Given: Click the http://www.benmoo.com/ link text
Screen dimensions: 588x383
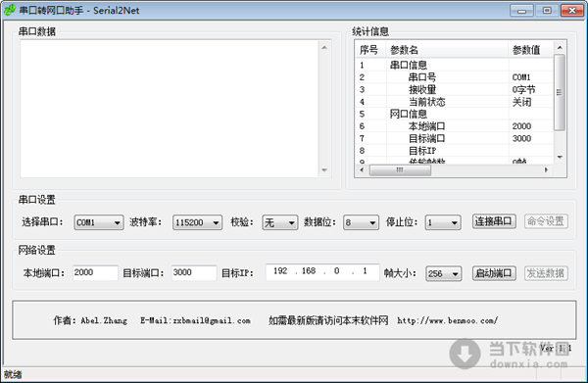Looking at the screenshot, I should tap(448, 320).
